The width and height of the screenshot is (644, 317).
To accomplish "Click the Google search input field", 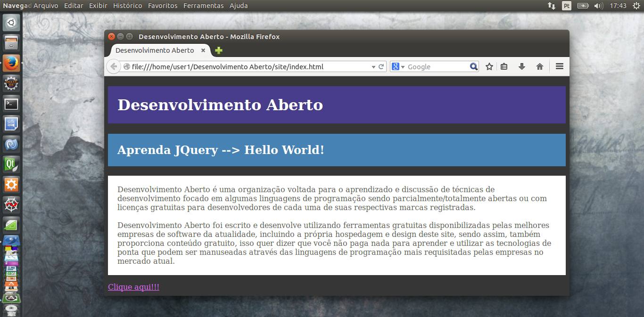I will point(436,67).
